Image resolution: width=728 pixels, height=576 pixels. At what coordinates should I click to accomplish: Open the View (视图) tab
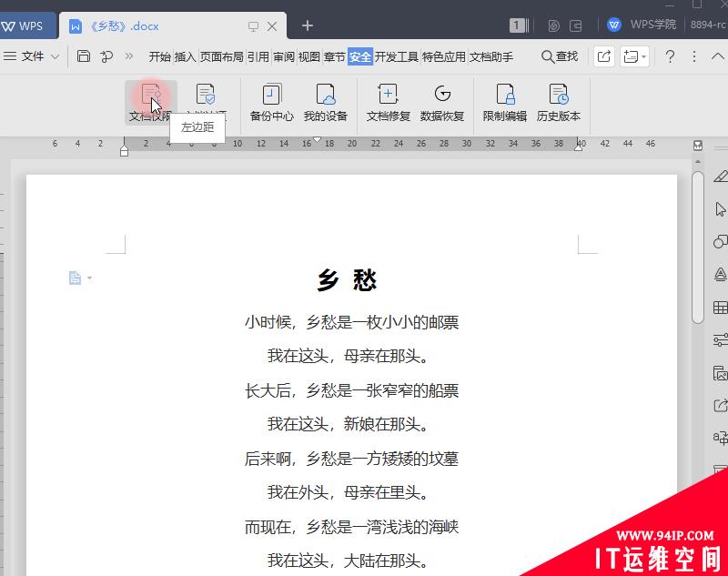308,56
